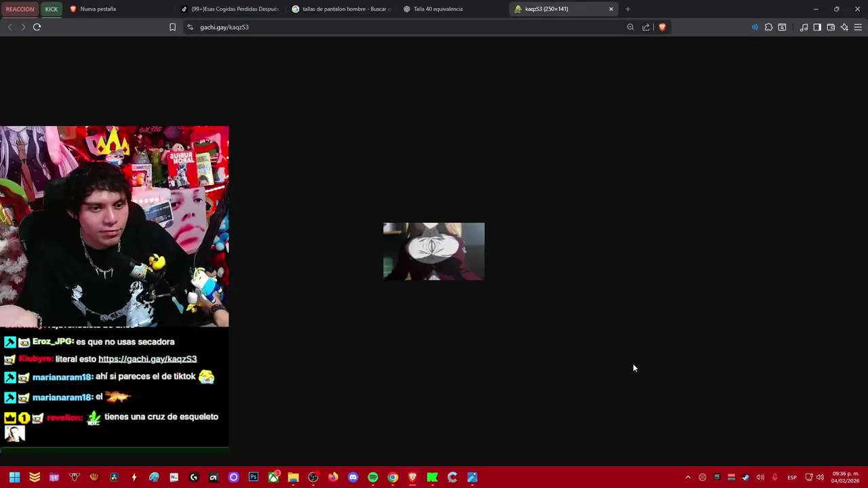Open the Windows Start menu
Viewport: 868px width, 488px height.
click(x=14, y=477)
